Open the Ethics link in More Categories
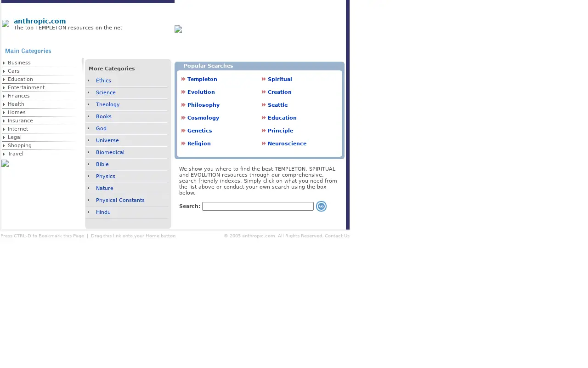588x368 pixels. coord(103,81)
